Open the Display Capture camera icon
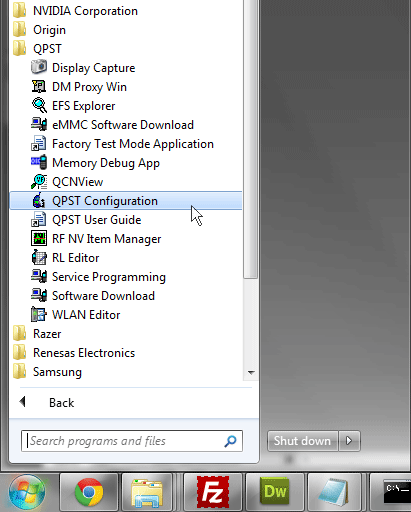 (39, 68)
